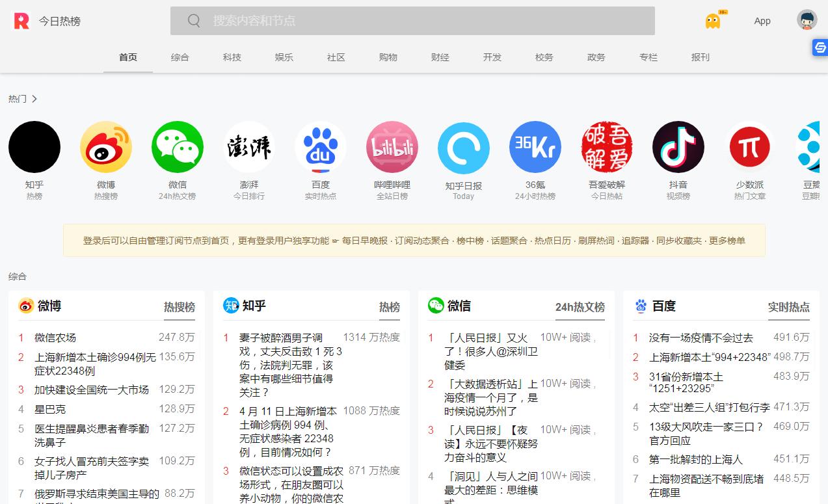Open Weibo topic 医生提醒鼻炎患者春季勤洗鼻子
Image resolution: width=828 pixels, height=504 pixels.
(x=92, y=435)
